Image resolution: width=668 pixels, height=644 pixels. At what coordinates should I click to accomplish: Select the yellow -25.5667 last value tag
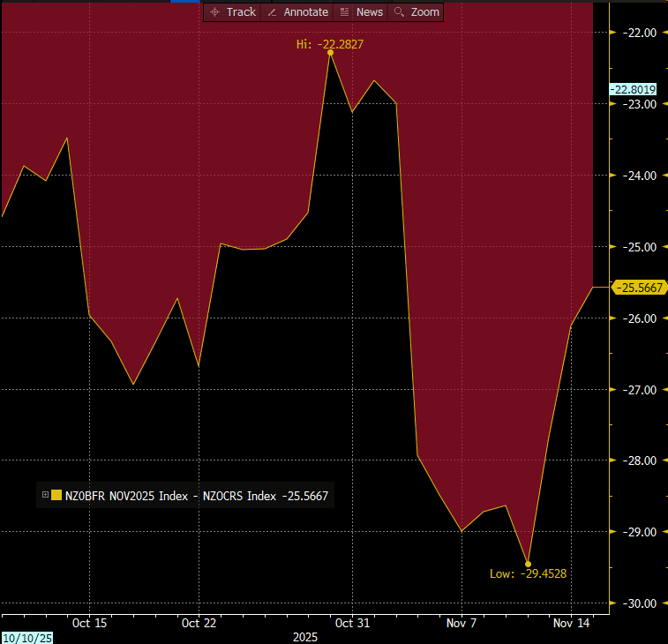(x=640, y=288)
